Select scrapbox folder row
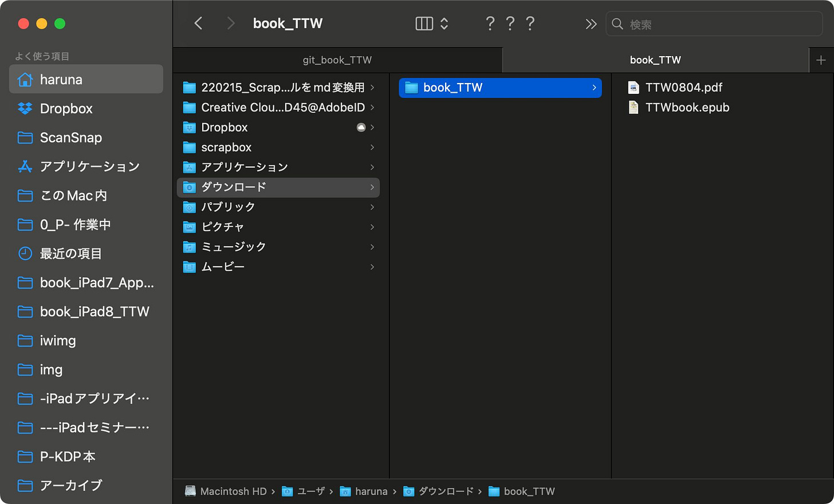Viewport: 834px width, 504px height. click(x=278, y=147)
